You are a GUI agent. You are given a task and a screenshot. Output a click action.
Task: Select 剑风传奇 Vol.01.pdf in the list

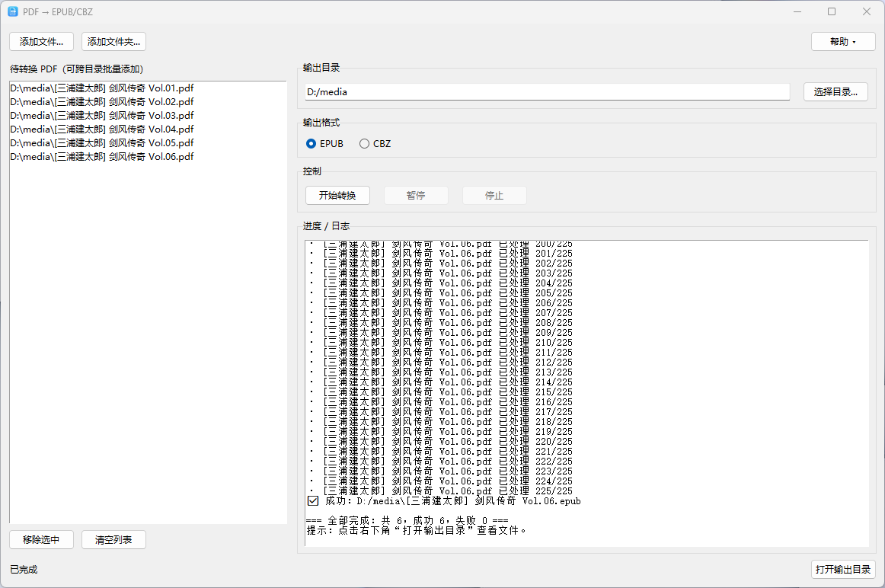(x=102, y=88)
